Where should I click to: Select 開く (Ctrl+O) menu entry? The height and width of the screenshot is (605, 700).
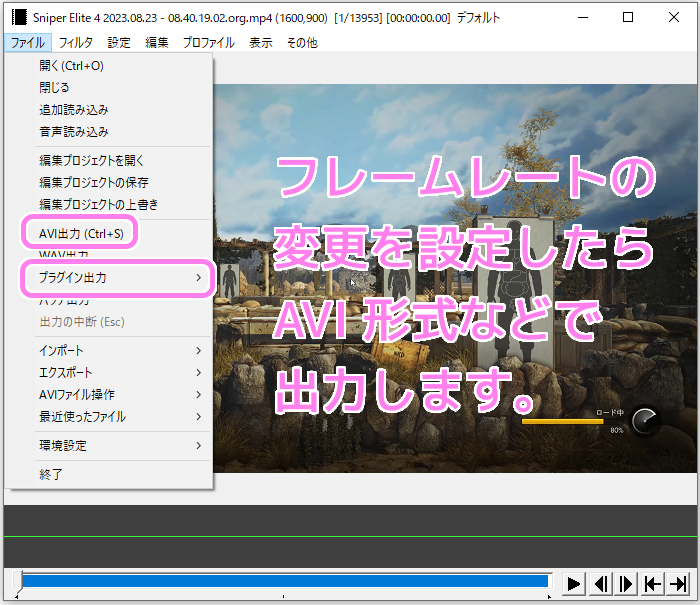109,66
